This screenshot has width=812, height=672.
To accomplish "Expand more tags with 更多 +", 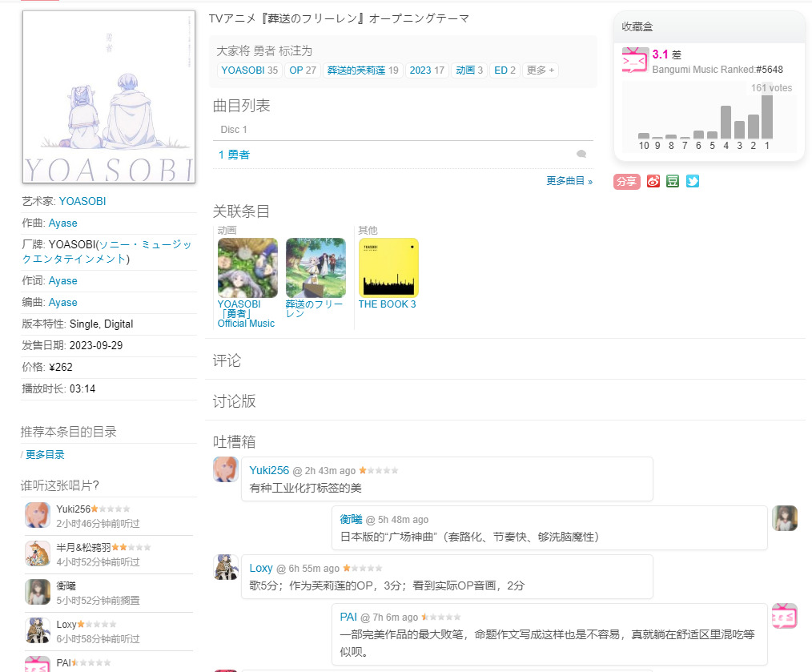I will [540, 70].
